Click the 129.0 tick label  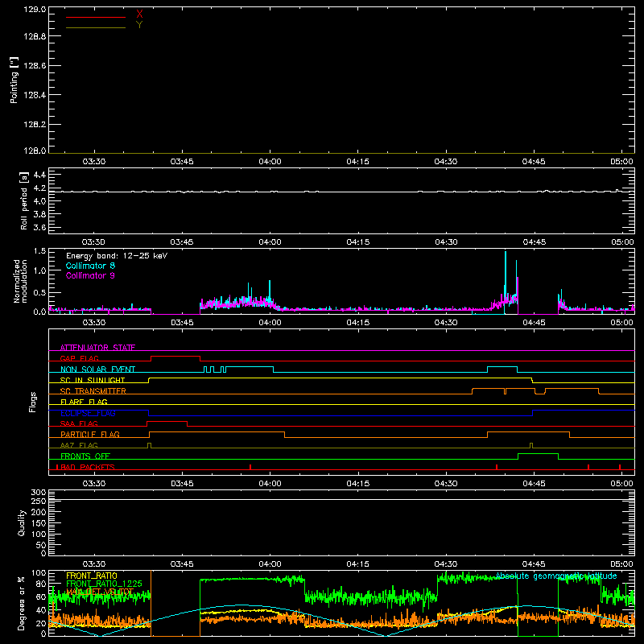(35, 10)
